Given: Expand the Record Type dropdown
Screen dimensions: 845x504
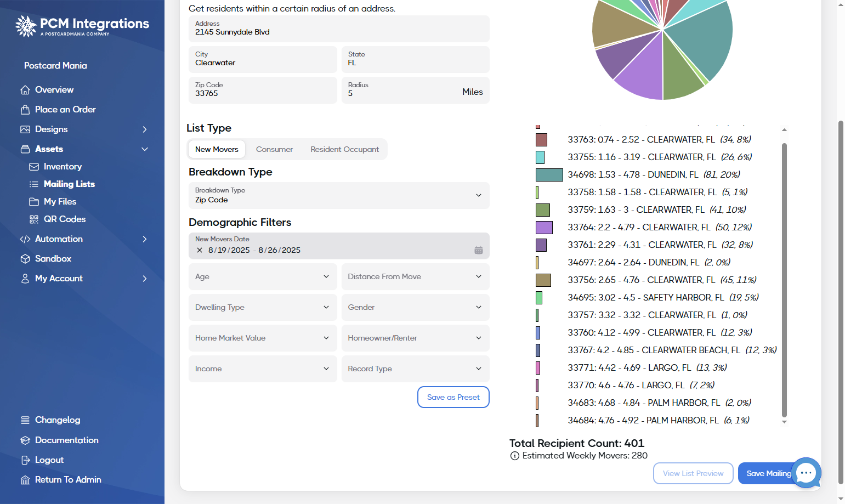Looking at the screenshot, I should (416, 369).
